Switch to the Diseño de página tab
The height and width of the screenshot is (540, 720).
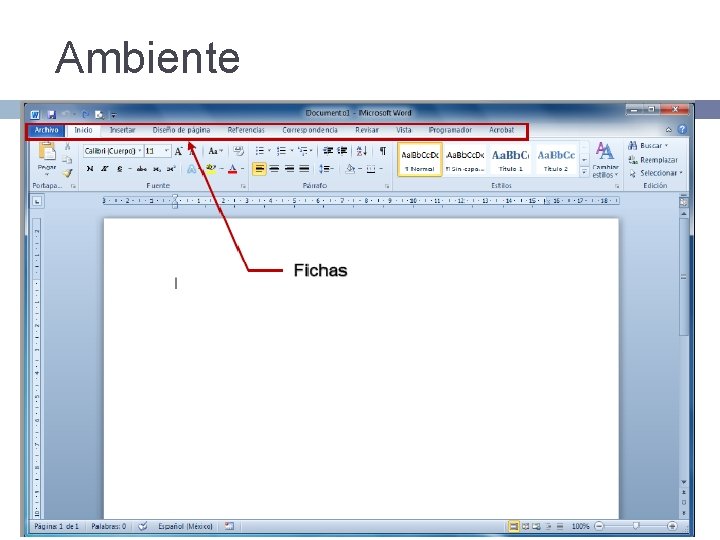(x=181, y=130)
